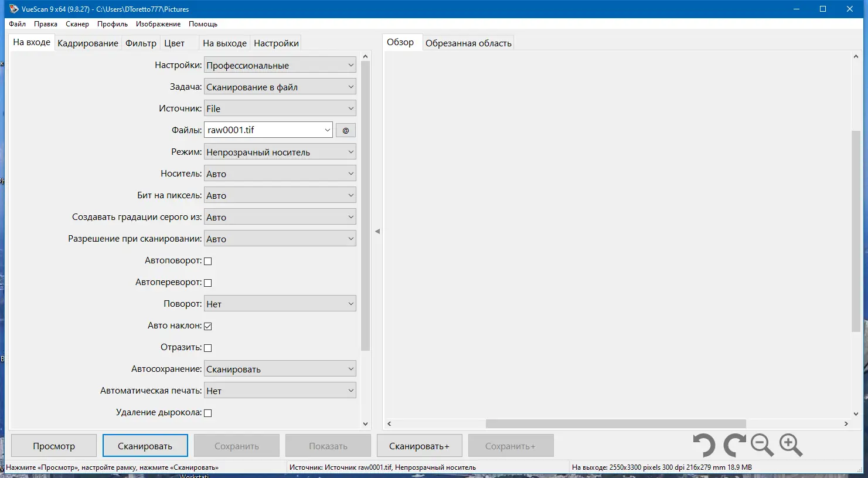The width and height of the screenshot is (868, 478).
Task: Open the Режим dropdown
Action: [280, 152]
